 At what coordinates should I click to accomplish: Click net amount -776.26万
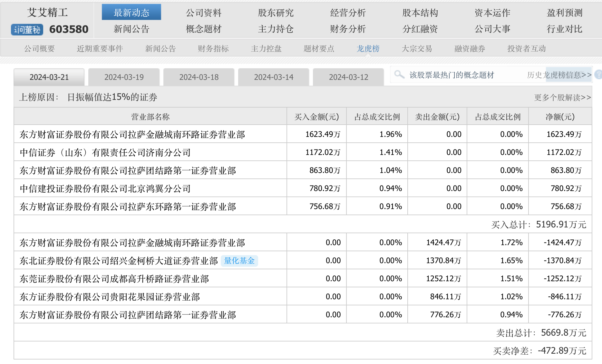coord(565,315)
